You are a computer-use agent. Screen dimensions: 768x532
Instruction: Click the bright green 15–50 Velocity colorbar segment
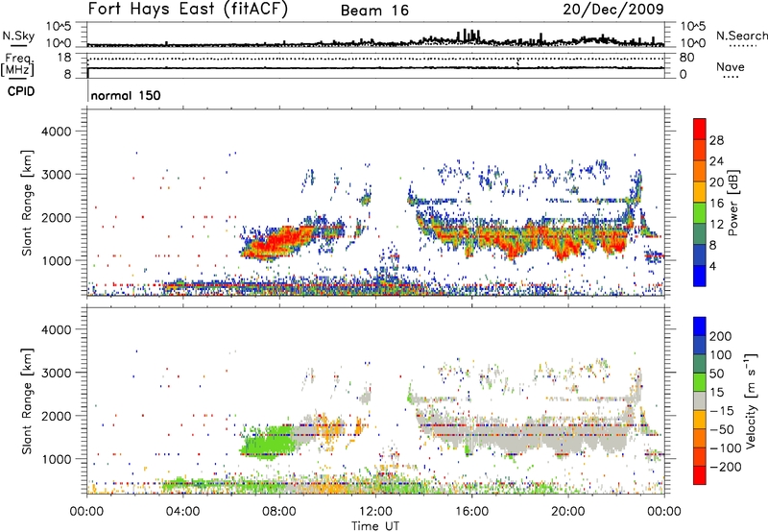700,382
